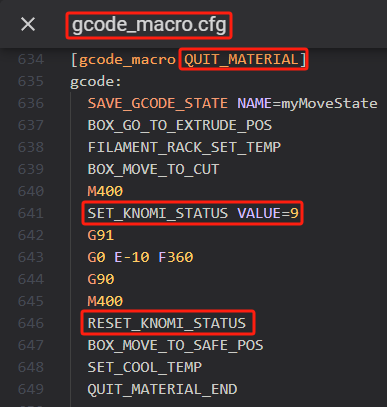Click BOX_MOVE_TO_SAFE_POS line
Image resolution: width=387 pixels, height=407 pixels.
click(175, 345)
